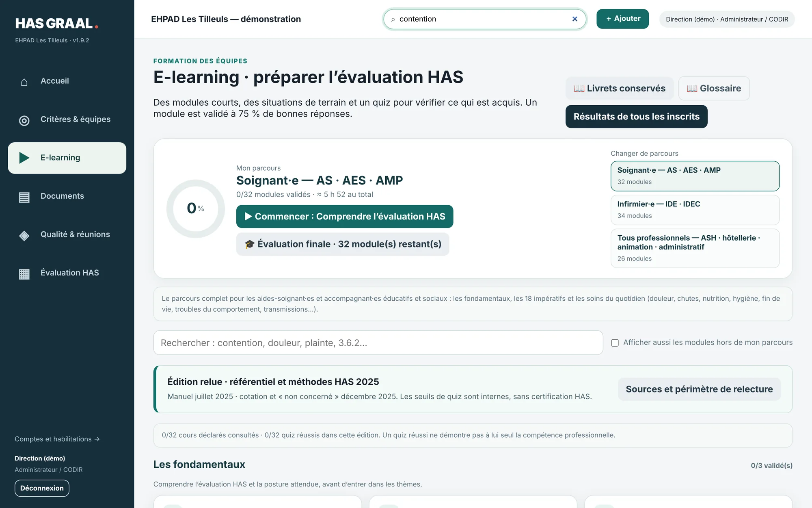Viewport: 812px width, 508px height.
Task: Select the Tous professionnels ASH parcours
Action: [695, 248]
